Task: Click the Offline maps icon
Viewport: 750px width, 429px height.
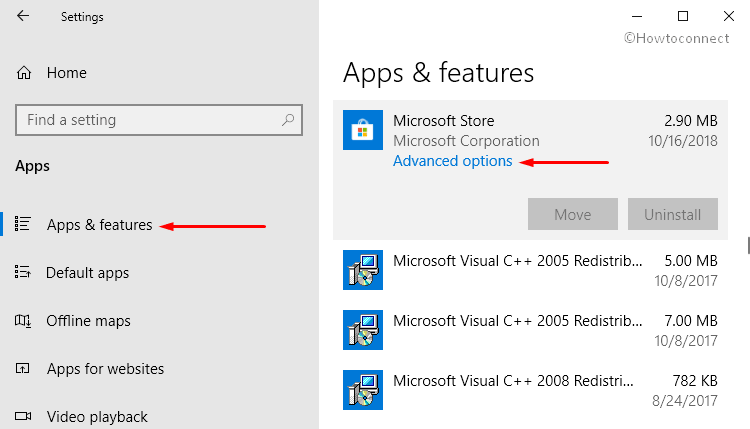Action: pos(22,320)
